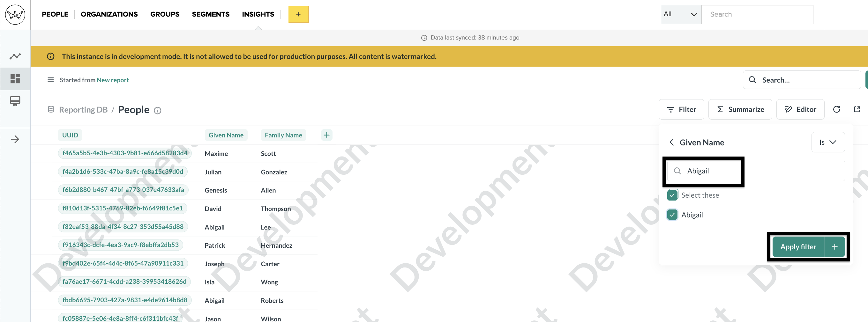Open UUID f4a2b1d6-533c-47ba-8a9c-fe8a15c39d0d
Screen dimensions: 868x322
(x=123, y=172)
